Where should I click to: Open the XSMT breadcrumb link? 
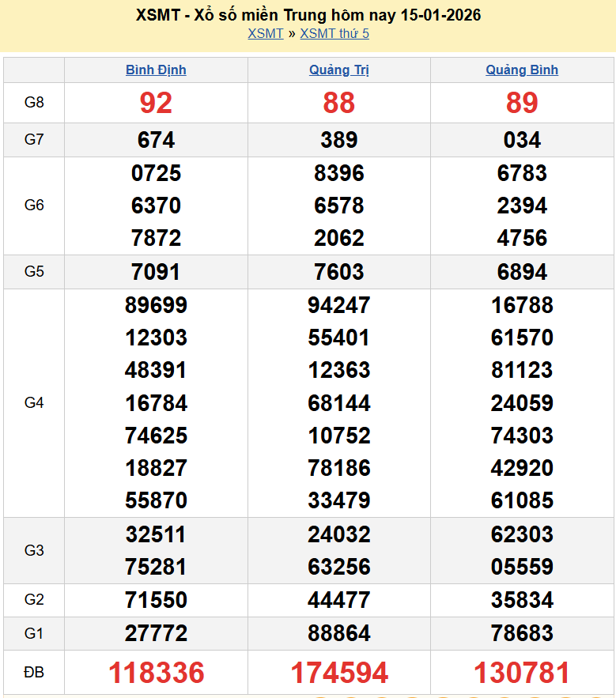pyautogui.click(x=265, y=33)
